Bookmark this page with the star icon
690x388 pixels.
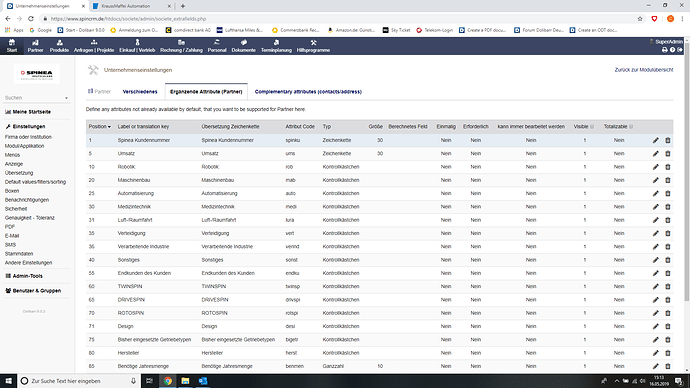coord(640,19)
